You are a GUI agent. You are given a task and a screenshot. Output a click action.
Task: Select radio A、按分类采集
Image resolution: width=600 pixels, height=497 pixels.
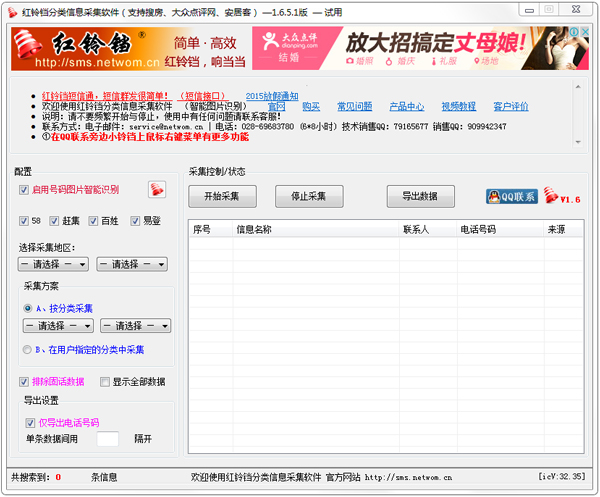28,308
